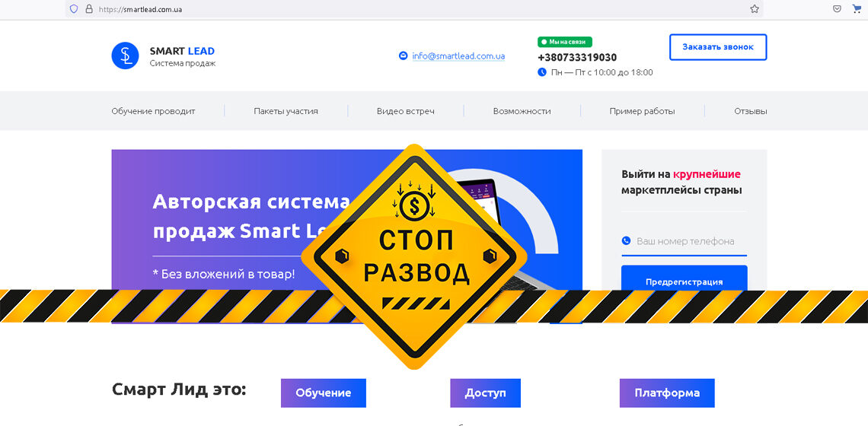This screenshot has height=426, width=868.
Task: Click the Система продаж tagline
Action: (183, 63)
